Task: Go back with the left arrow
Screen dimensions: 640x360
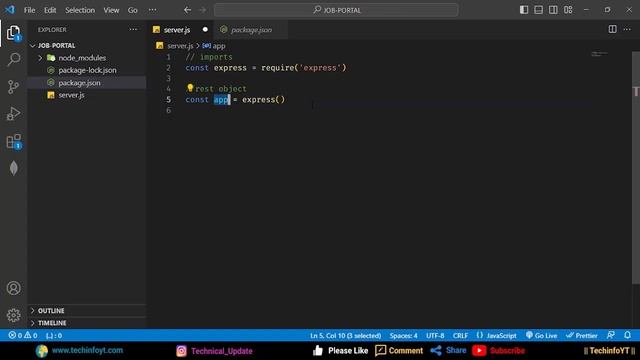Action: pos(187,10)
